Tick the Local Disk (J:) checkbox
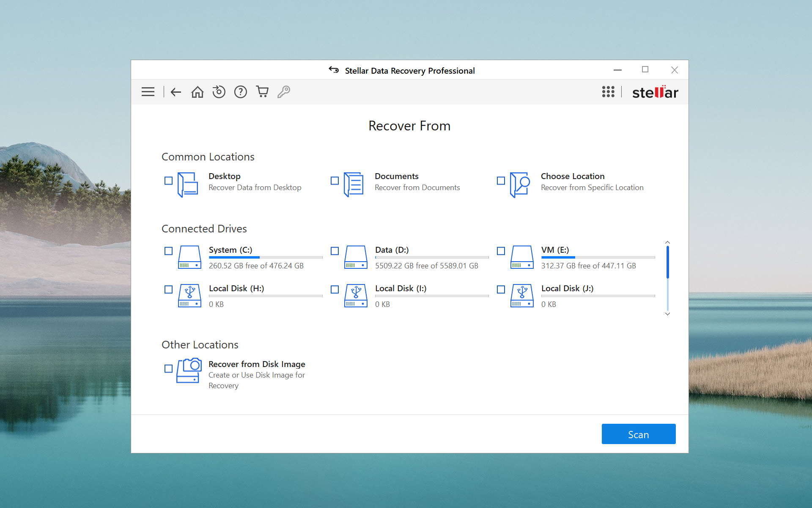 point(501,290)
